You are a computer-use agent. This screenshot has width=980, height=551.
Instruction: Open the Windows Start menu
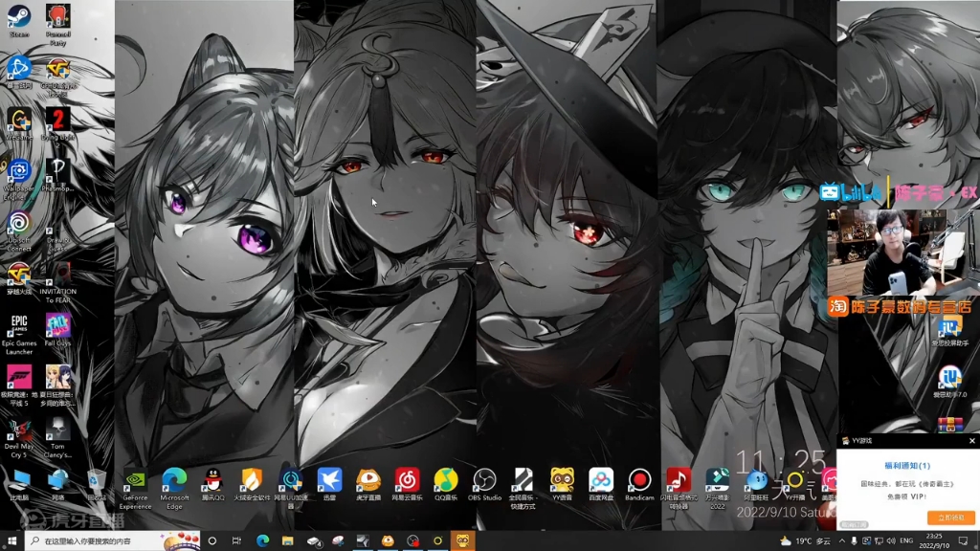coord(11,540)
